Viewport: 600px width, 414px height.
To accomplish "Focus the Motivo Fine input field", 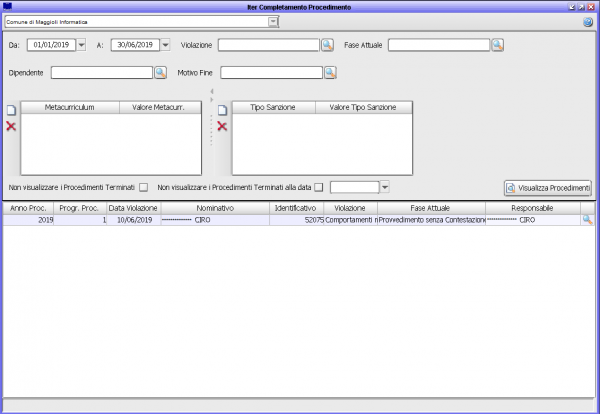I will (272, 73).
